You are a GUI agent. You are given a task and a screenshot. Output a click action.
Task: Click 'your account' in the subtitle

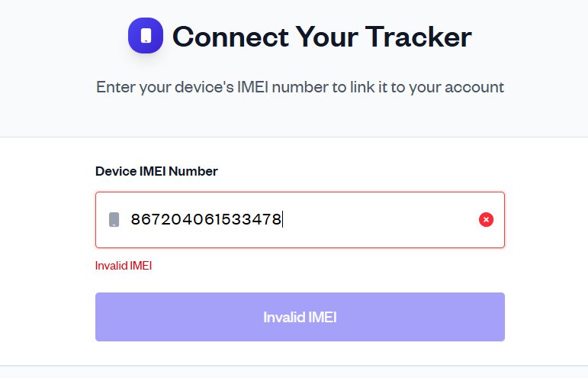tap(456, 87)
